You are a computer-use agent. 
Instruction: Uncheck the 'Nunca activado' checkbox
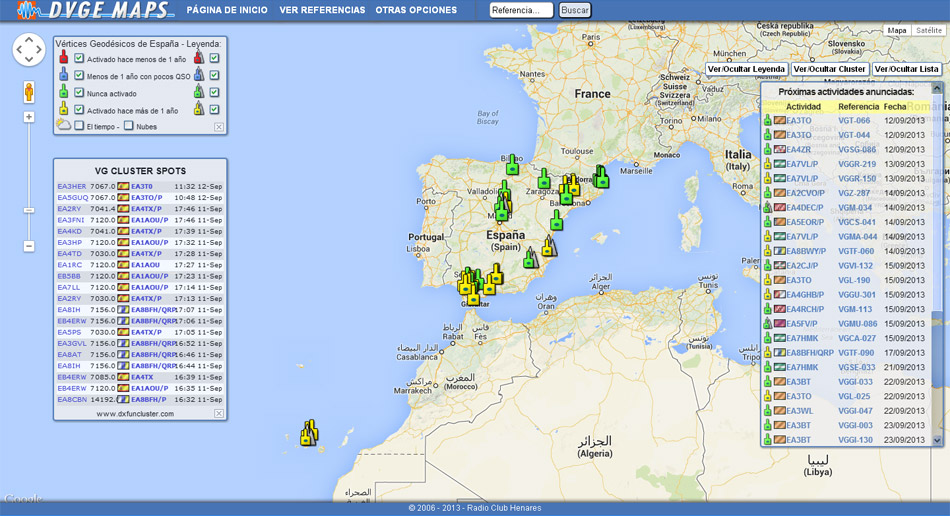[x=79, y=93]
